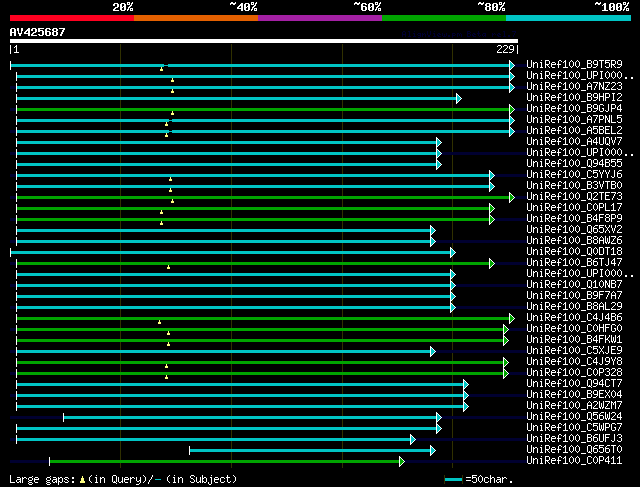The width and height of the screenshot is (640, 487).
Task: Select the UniRef100_A2WZM7 text
Action: tap(574, 405)
